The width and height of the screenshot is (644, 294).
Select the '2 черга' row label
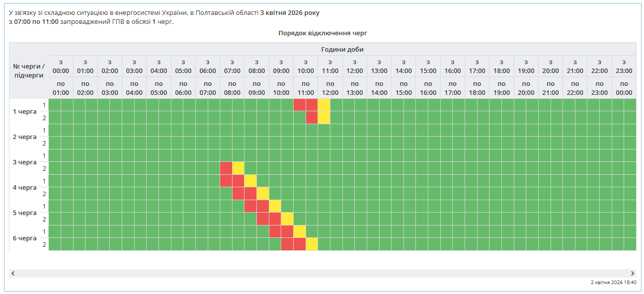(x=25, y=137)
